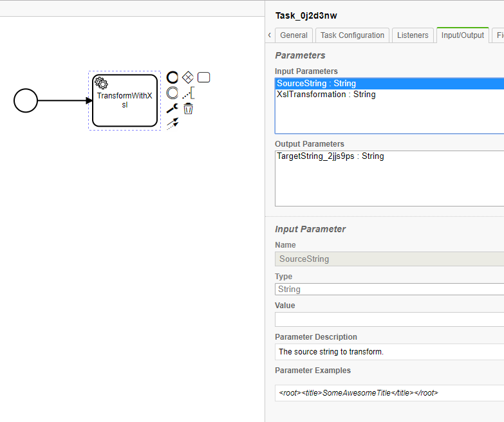Click the wrench icon to change type

pos(172,109)
